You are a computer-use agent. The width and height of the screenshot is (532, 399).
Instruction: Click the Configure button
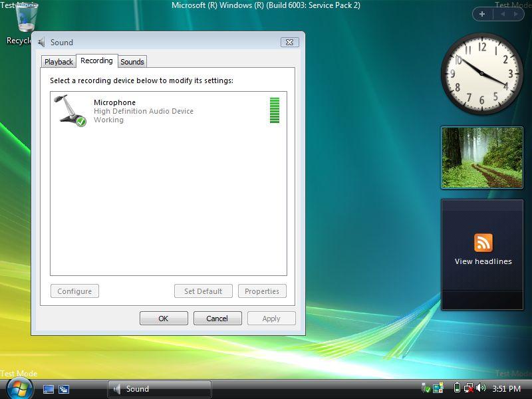74,291
